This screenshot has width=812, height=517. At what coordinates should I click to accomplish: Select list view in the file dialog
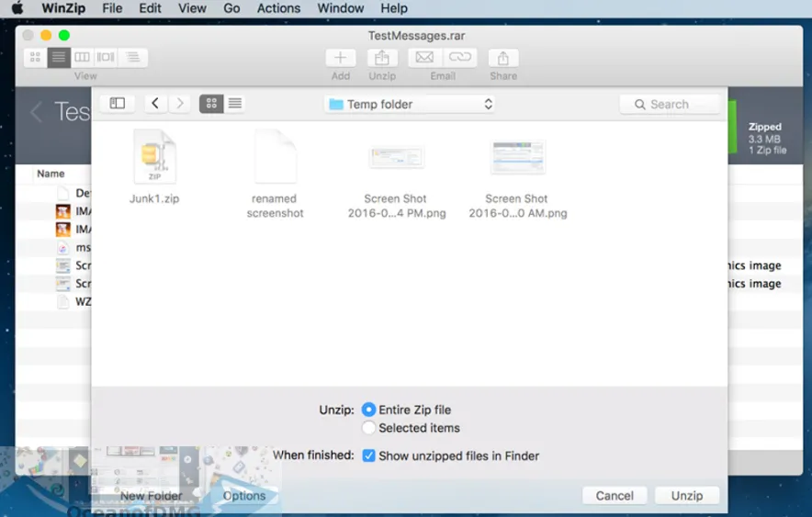(x=234, y=104)
